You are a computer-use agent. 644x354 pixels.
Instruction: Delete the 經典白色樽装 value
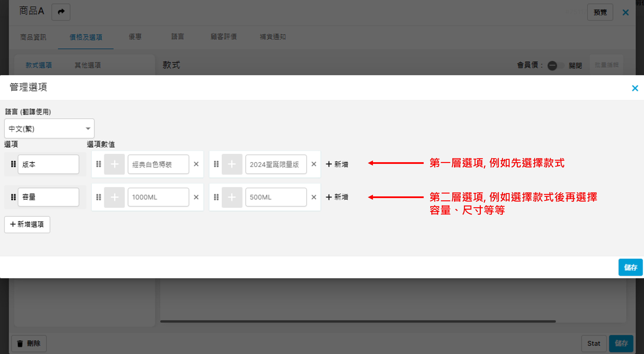click(x=196, y=164)
